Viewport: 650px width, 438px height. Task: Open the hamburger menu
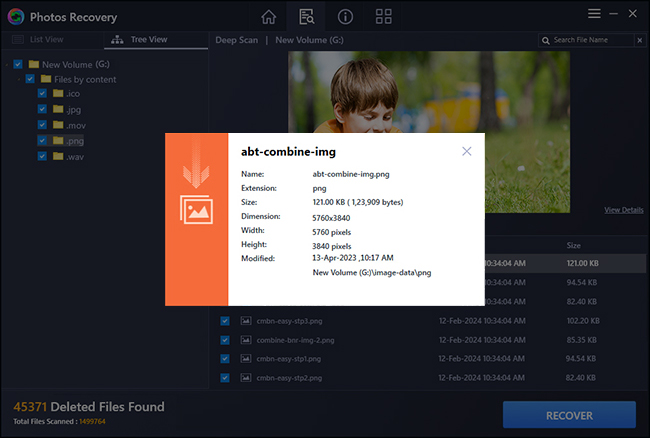tap(594, 14)
